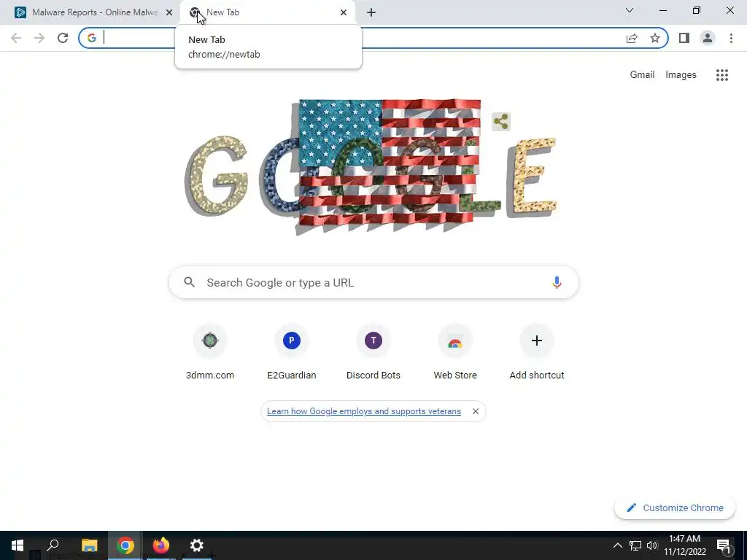
Task: Open network status tray icon
Action: pos(635,545)
